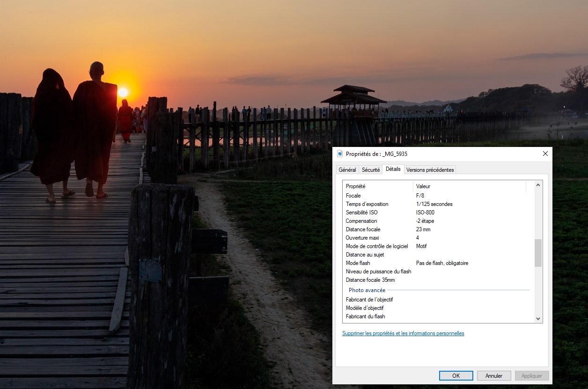Open Supprimer les propriétés et les informations personnelles link

coord(403,333)
